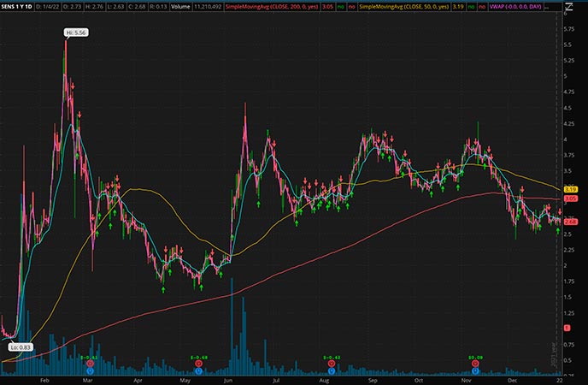Click the 5.75 price axis label
The width and height of the screenshot is (588, 385).
[x=568, y=29]
